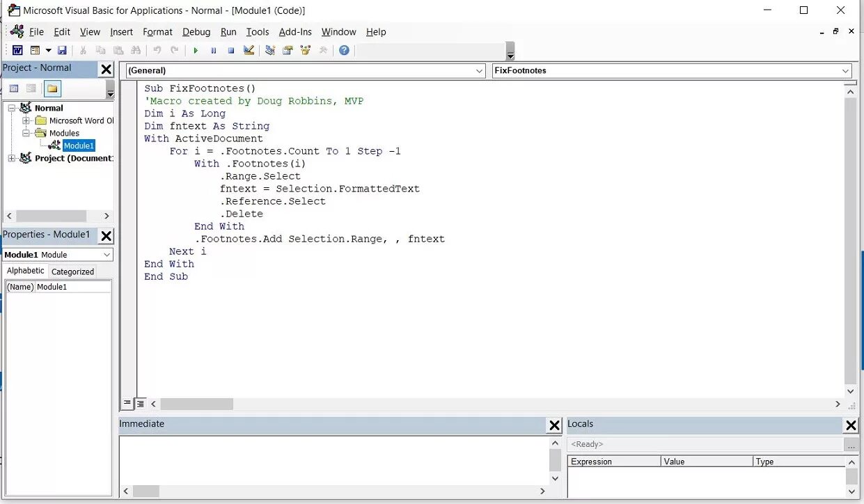Close the Properties - Module1 pane
Screen dimensions: 864x504
[106, 236]
